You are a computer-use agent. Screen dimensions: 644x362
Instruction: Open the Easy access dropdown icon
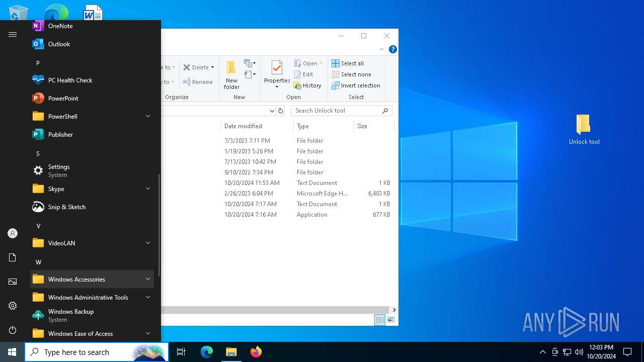pos(250,74)
